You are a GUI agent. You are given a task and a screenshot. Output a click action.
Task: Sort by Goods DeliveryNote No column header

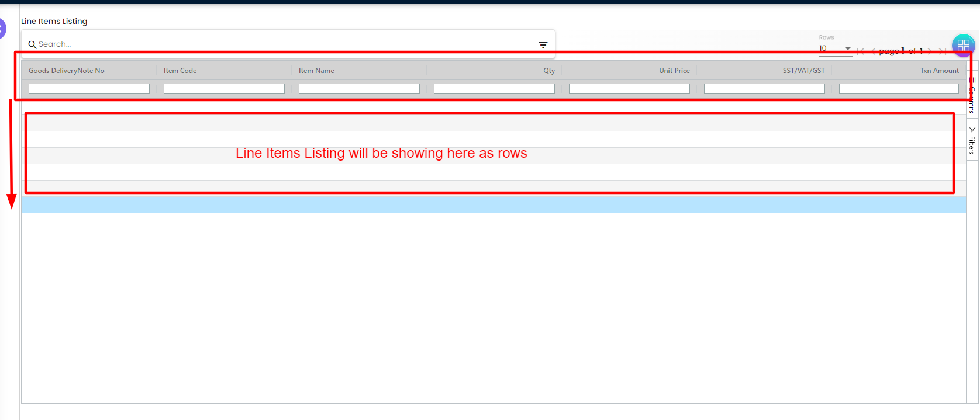point(67,71)
